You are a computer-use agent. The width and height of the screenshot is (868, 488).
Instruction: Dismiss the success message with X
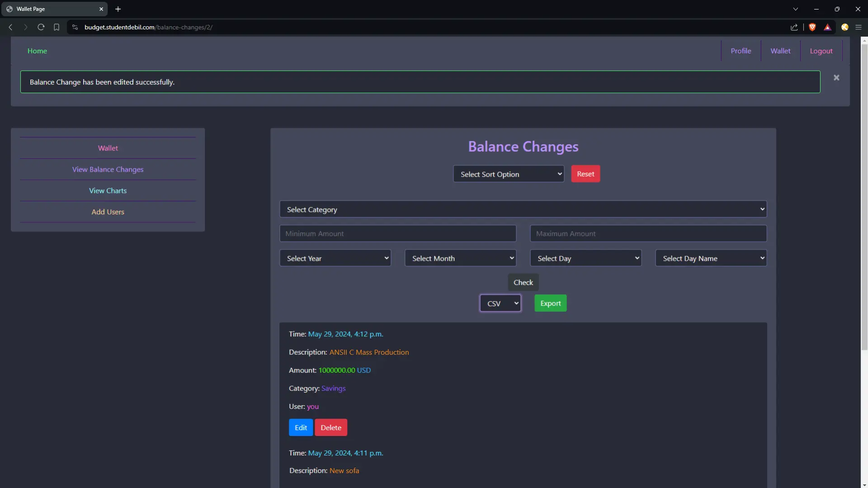pos(836,78)
